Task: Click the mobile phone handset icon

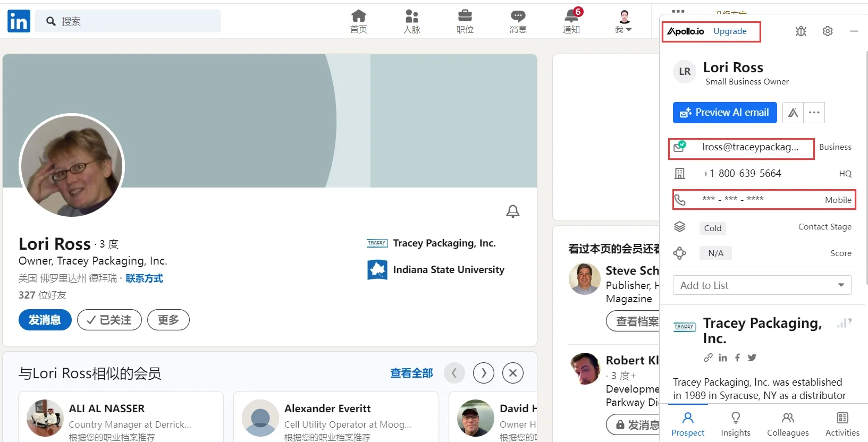Action: tap(680, 200)
